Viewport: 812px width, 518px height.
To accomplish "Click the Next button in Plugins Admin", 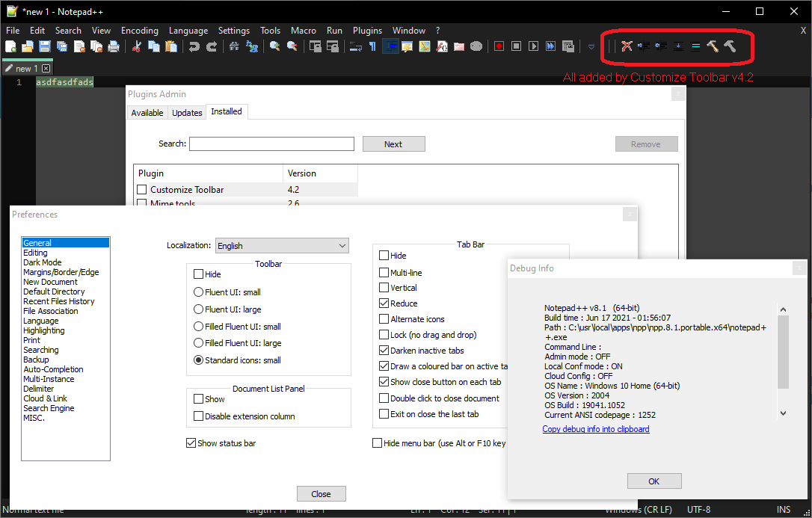I will (393, 144).
